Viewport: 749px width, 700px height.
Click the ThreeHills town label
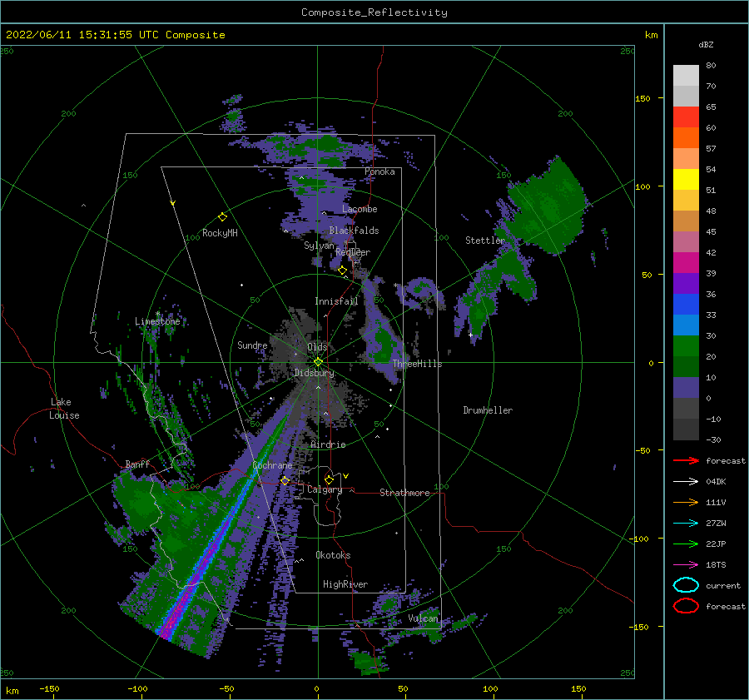click(417, 364)
